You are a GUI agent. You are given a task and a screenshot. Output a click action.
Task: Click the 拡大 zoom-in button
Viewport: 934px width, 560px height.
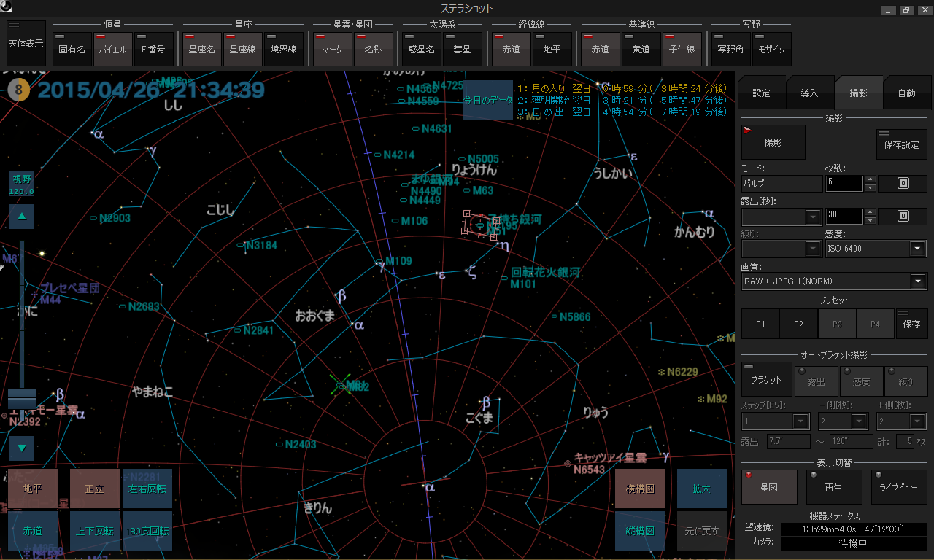click(x=702, y=489)
